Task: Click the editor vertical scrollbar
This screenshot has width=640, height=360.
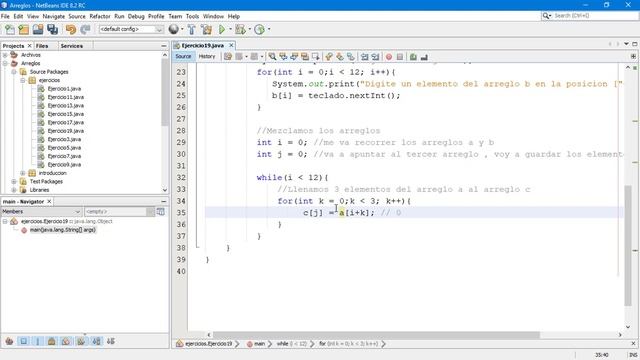Action: pyautogui.click(x=628, y=245)
